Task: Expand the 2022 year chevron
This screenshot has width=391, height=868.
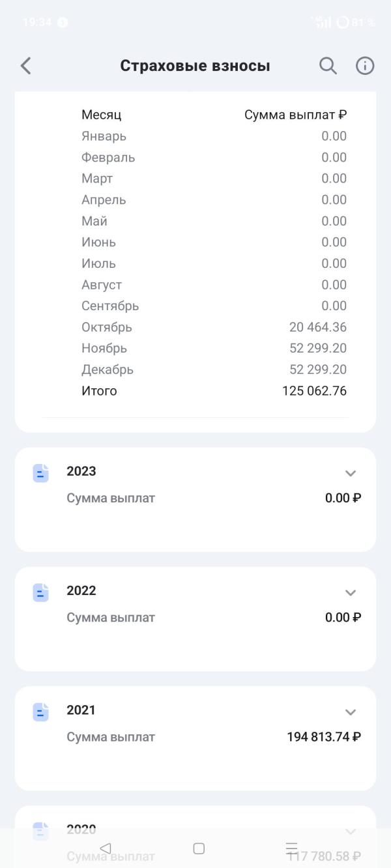Action: pyautogui.click(x=351, y=592)
